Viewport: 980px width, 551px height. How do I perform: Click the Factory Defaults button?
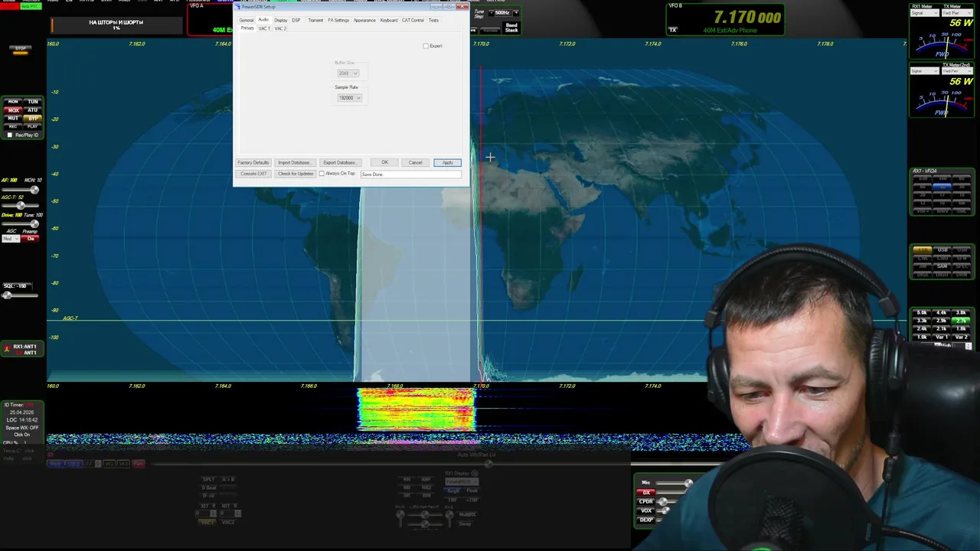[253, 162]
